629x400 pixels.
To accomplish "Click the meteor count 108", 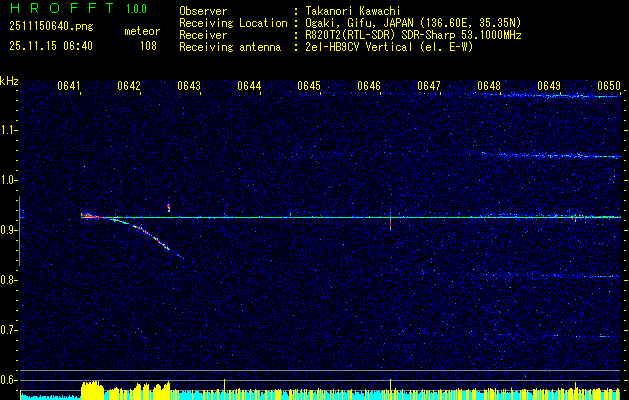I will (148, 46).
